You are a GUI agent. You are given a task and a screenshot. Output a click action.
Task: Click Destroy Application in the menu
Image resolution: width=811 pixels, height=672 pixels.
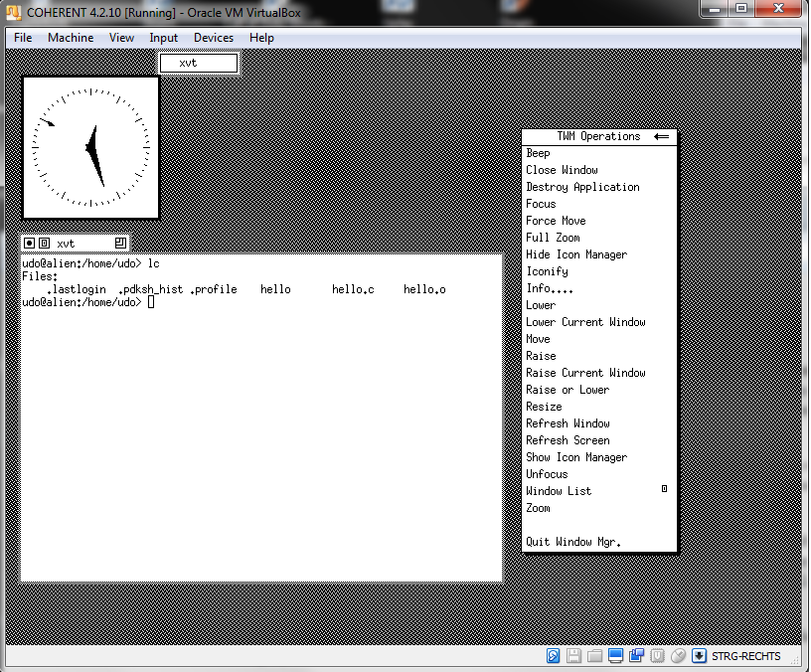pos(582,187)
